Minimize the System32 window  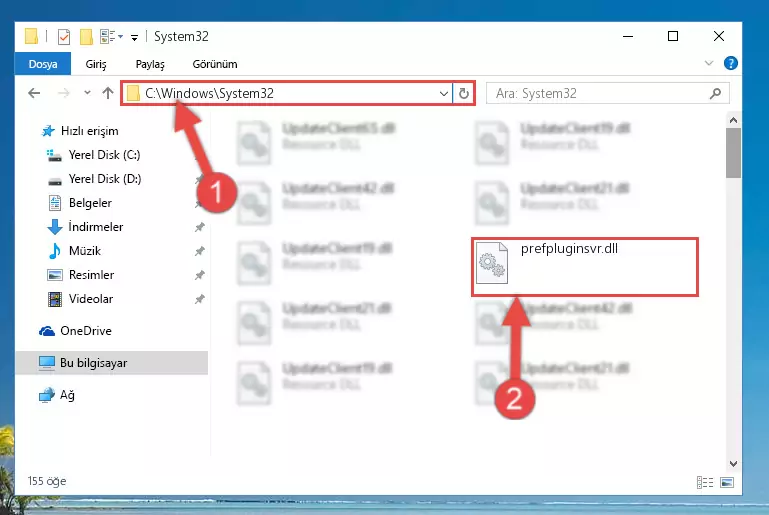tap(628, 36)
